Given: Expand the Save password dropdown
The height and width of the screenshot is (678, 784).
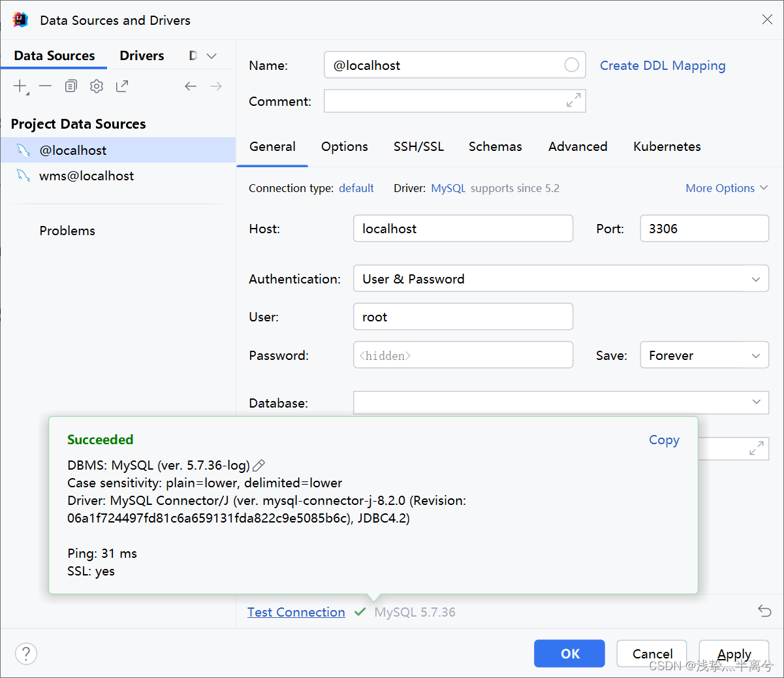Looking at the screenshot, I should point(704,355).
